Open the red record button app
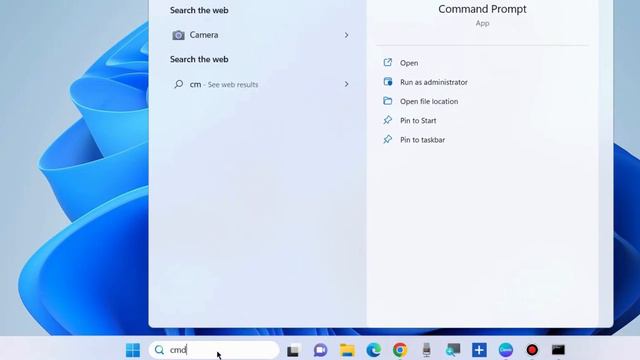The width and height of the screenshot is (640, 360). [532, 350]
